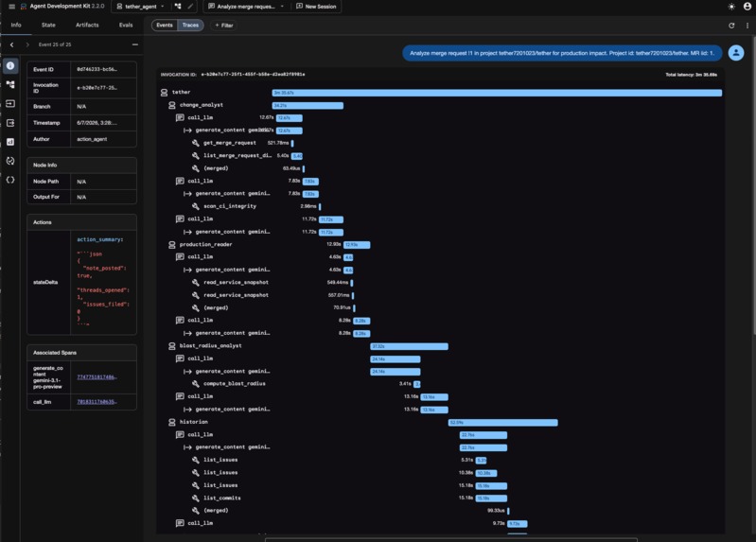This screenshot has width=756, height=542.
Task: Select the response output icon in side rail
Action: pos(10,123)
